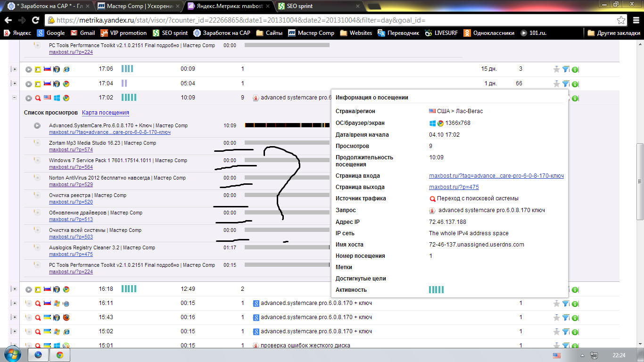The image size is (644, 362).
Task: Open the Другие закладки bookmarks folder
Action: 613,33
